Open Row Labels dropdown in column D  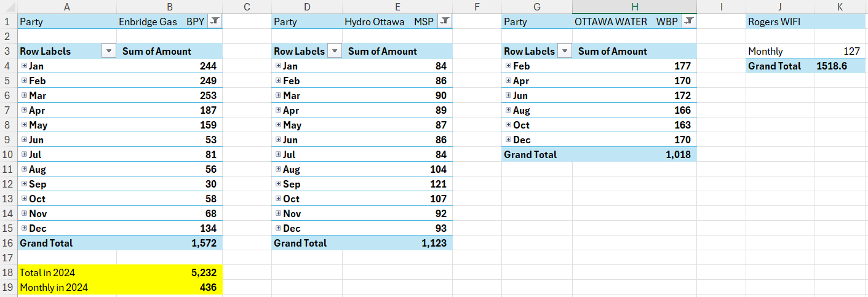(335, 51)
